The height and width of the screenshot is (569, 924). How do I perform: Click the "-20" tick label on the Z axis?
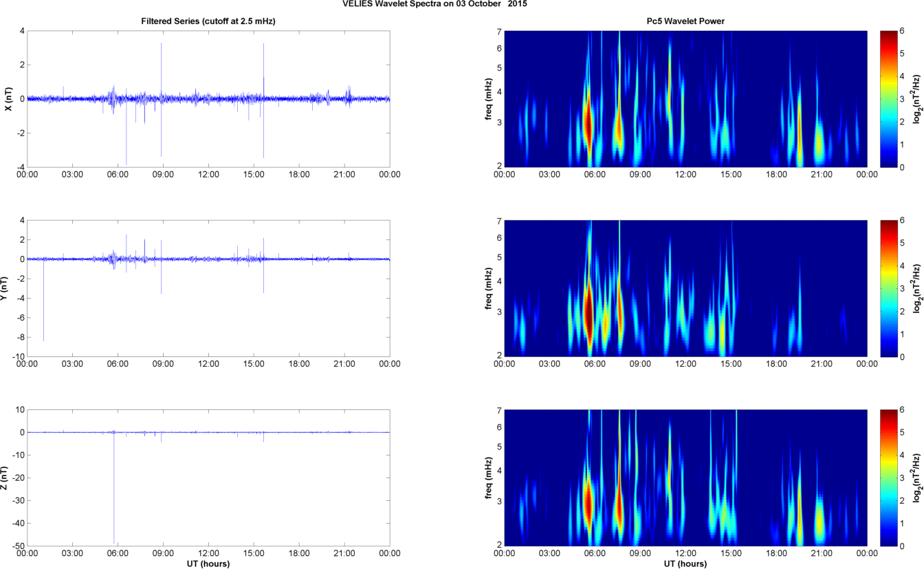coord(17,478)
